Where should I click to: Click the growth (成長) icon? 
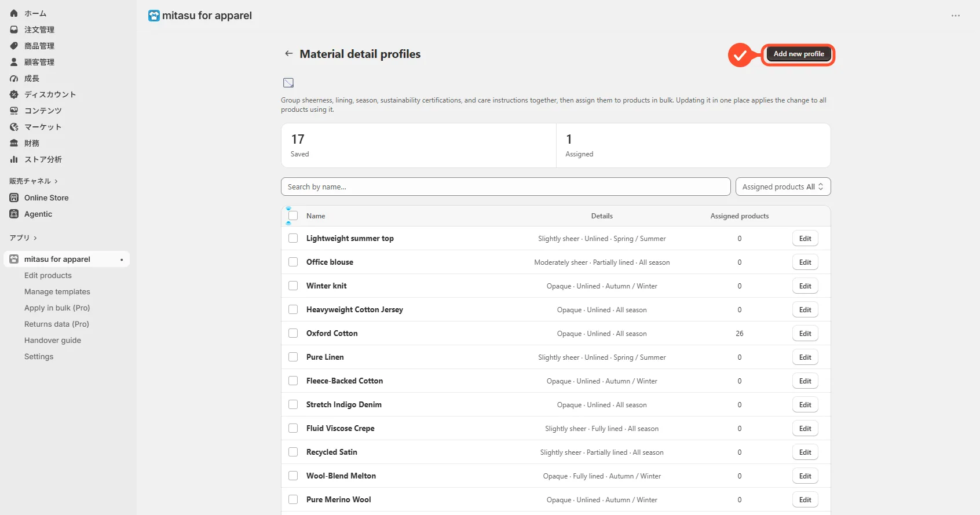(x=14, y=78)
